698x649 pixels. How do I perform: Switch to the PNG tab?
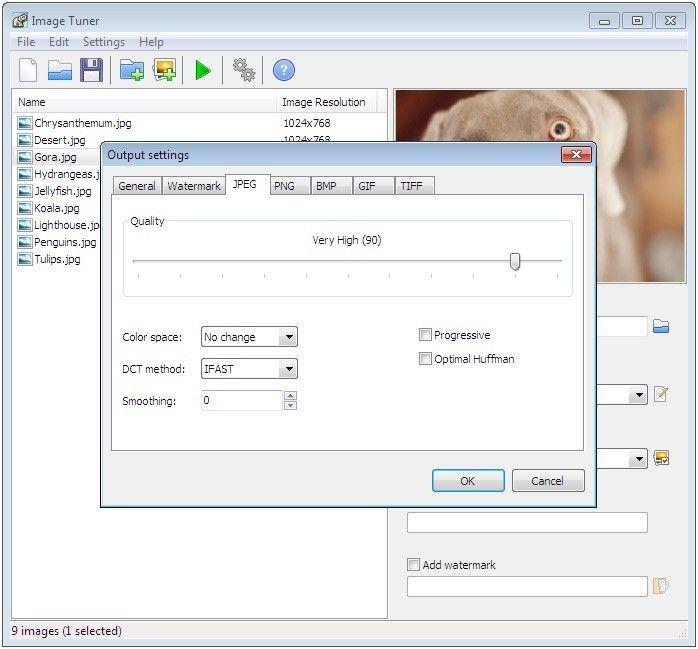(284, 186)
